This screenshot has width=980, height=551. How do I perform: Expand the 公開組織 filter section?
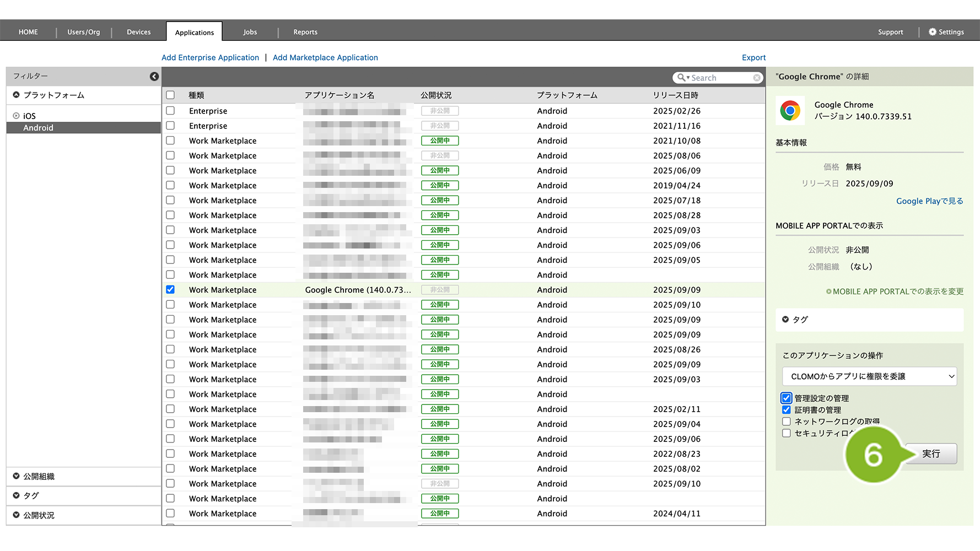coord(17,476)
